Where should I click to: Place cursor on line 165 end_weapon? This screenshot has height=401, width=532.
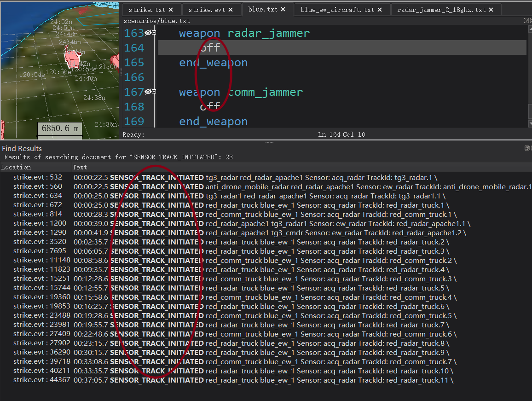point(213,63)
